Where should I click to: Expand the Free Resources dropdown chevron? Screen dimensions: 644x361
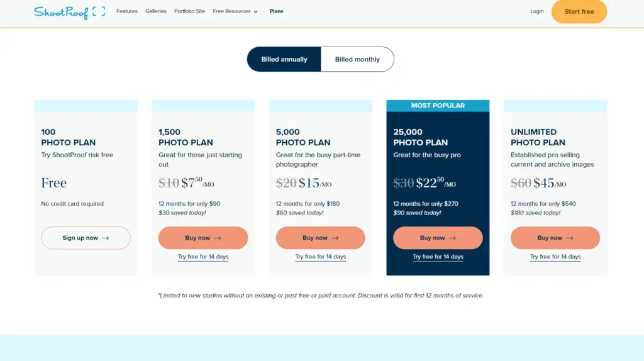[x=256, y=12]
